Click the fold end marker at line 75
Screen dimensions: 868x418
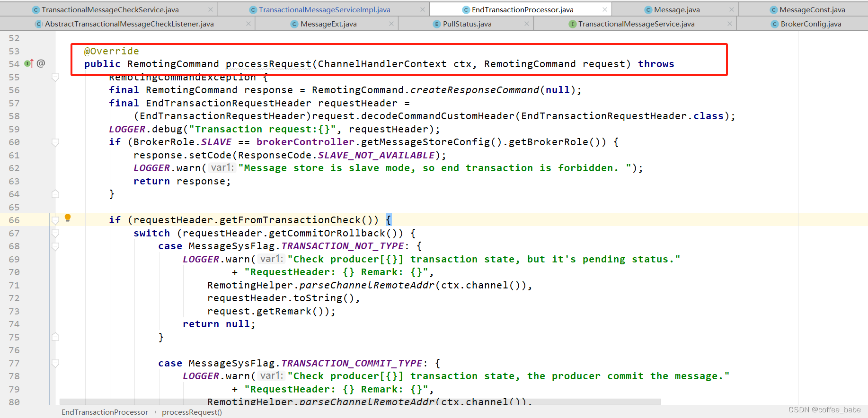click(x=55, y=337)
